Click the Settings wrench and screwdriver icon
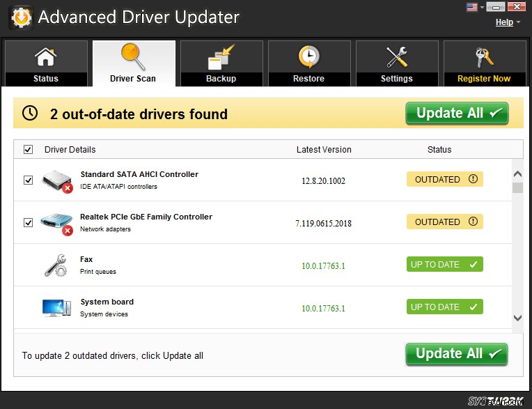 397,56
